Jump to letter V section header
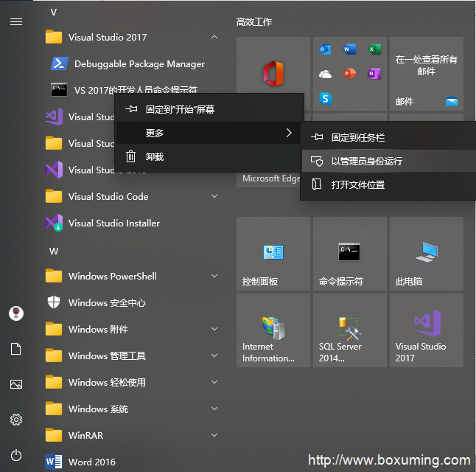Image resolution: width=476 pixels, height=472 pixels. [x=54, y=12]
